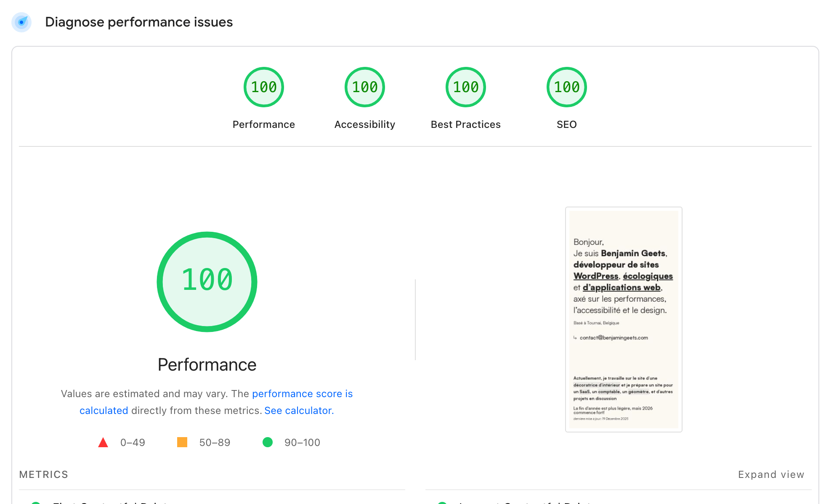This screenshot has width=834, height=504.
Task: Click the Lighthouse logo icon
Action: coord(21,22)
